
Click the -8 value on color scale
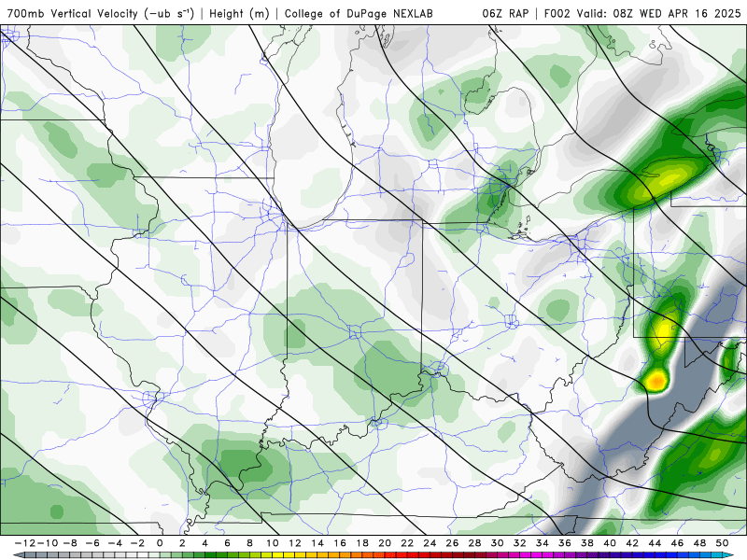point(70,543)
